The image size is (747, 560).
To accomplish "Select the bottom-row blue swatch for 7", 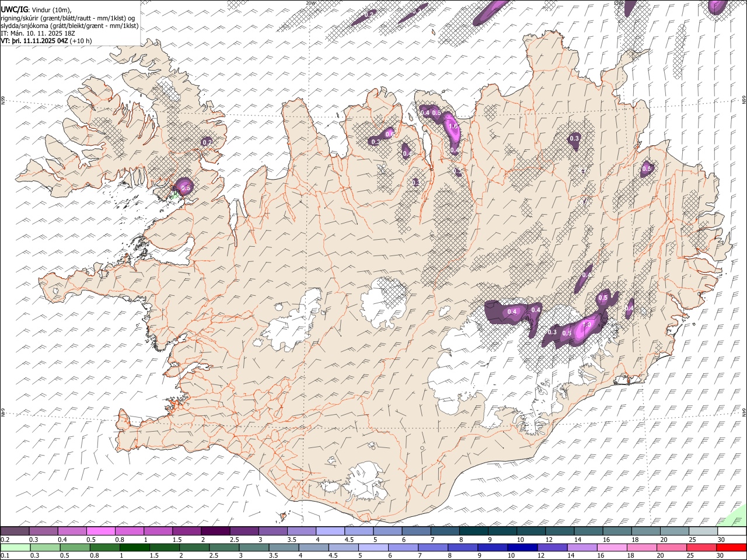I will (433, 547).
